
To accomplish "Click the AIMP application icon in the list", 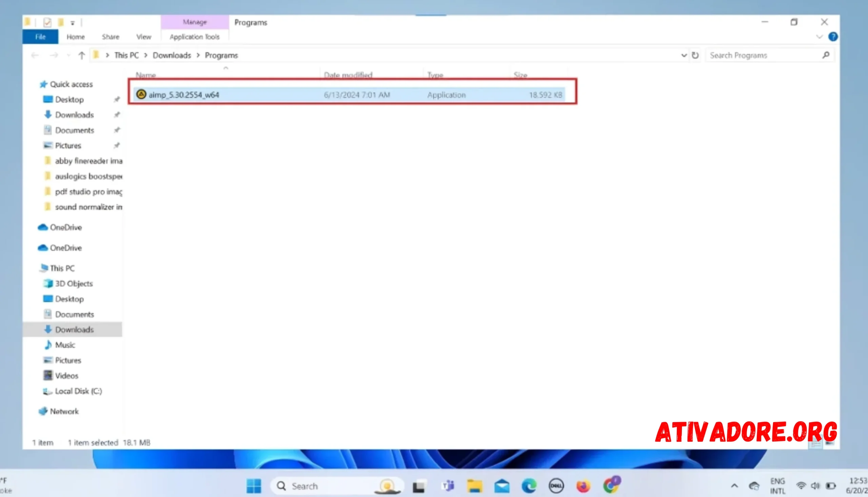I will [x=141, y=94].
